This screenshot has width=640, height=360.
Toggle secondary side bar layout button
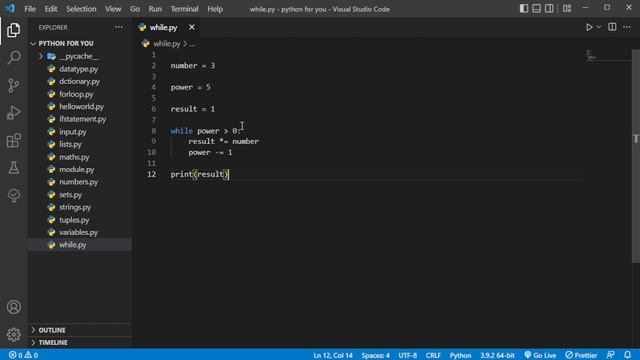[549, 9]
